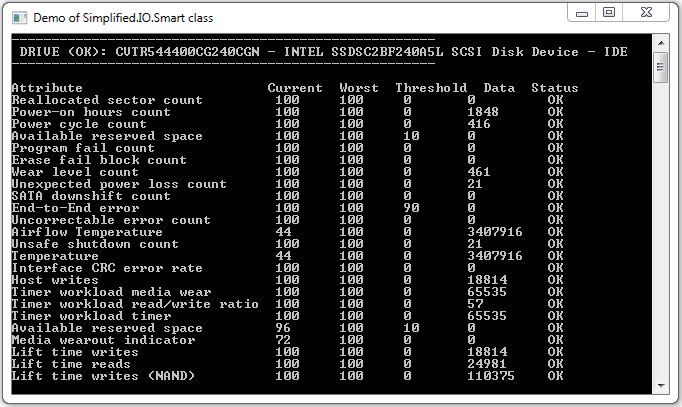Click OK status in Media wearout indicator row
The width and height of the screenshot is (682, 407).
(x=555, y=340)
